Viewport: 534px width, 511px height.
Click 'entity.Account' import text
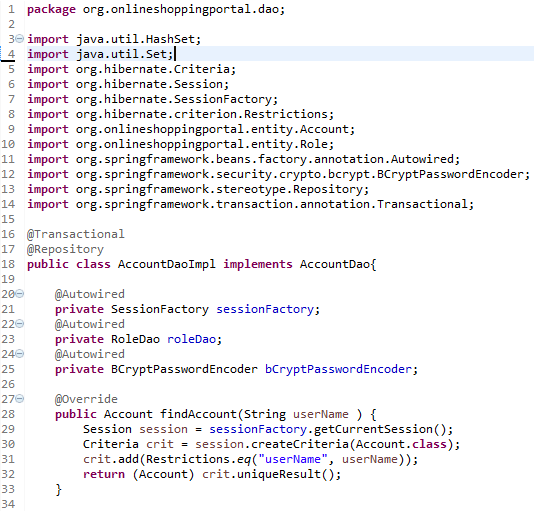[300, 129]
